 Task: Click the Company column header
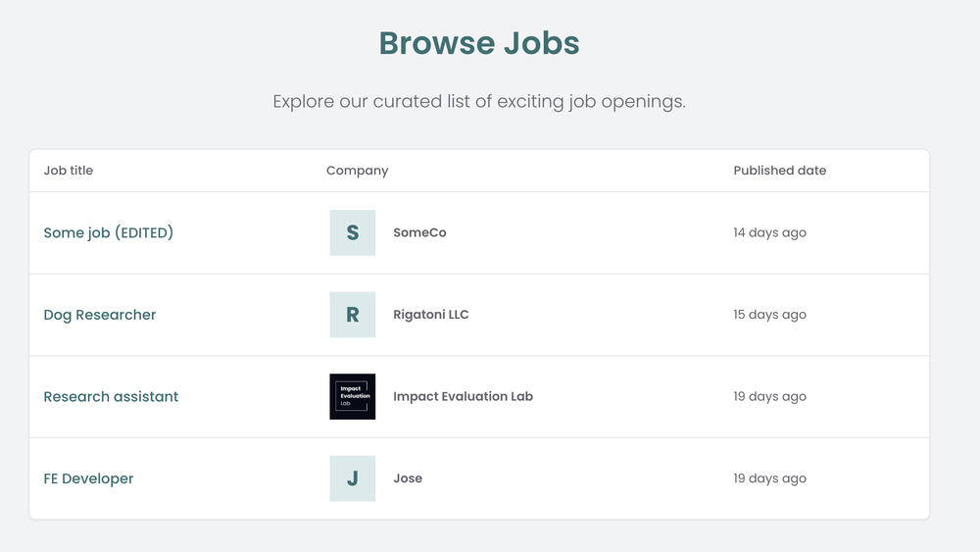pos(357,170)
